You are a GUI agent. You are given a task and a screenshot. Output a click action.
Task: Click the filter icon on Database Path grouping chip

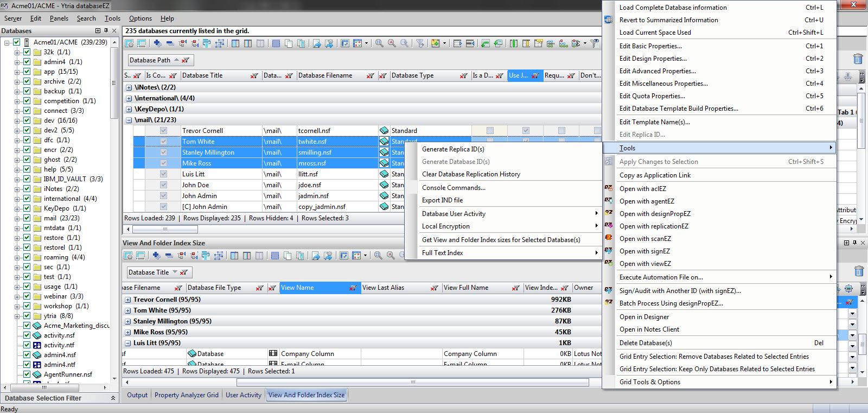pyautogui.click(x=186, y=60)
